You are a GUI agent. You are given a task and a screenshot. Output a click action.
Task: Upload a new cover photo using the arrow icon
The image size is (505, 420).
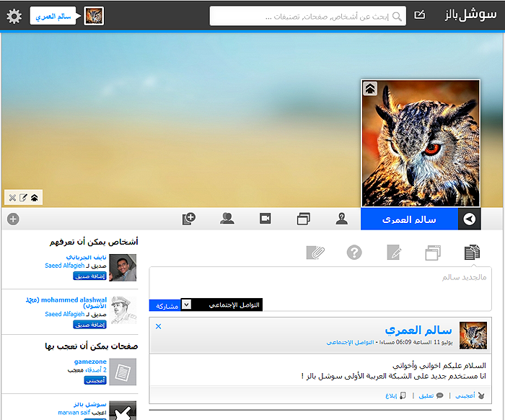point(35,198)
